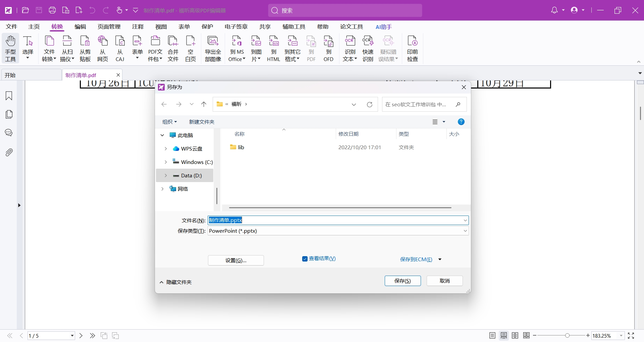
Task: Toggle 隐藏文件夹 at dialog bottom
Action: pos(175,282)
